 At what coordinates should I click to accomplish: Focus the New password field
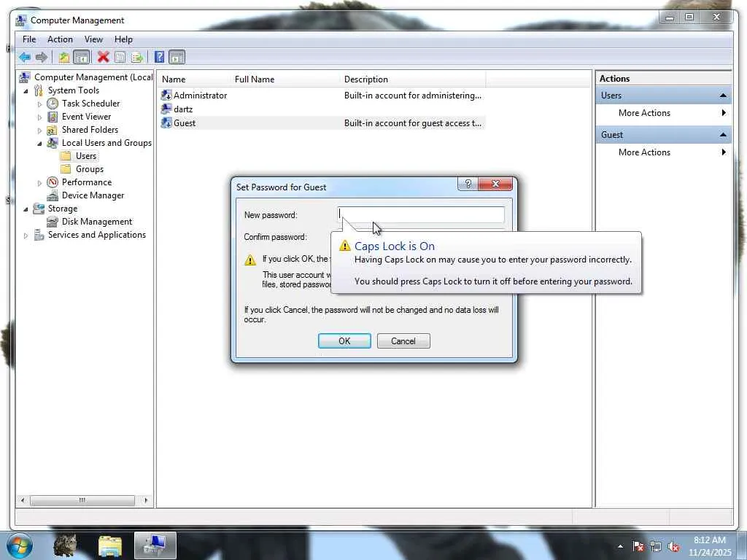[421, 214]
